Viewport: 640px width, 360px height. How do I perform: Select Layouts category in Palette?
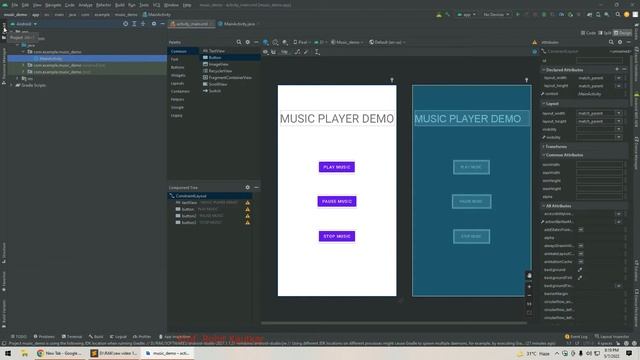pyautogui.click(x=177, y=83)
